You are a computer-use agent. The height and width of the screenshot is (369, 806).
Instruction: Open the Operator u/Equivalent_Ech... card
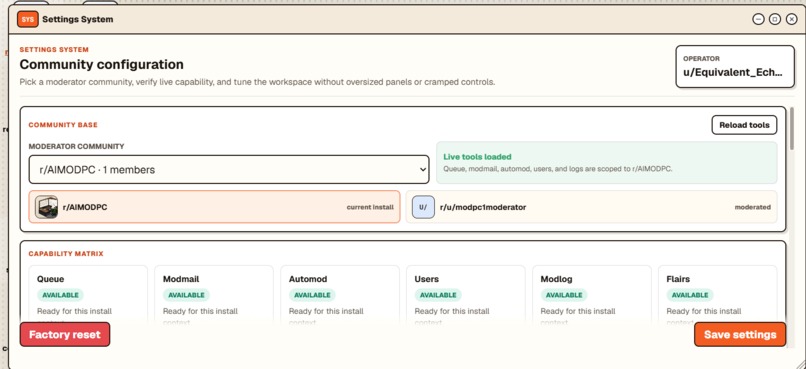735,67
